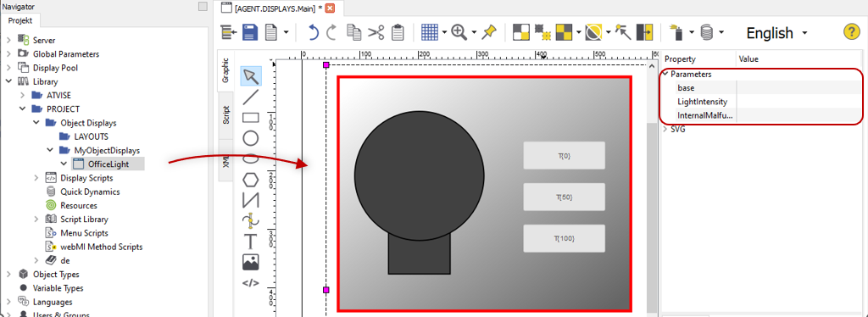Collapse the Library tree node
868x317 pixels.
tap(8, 81)
